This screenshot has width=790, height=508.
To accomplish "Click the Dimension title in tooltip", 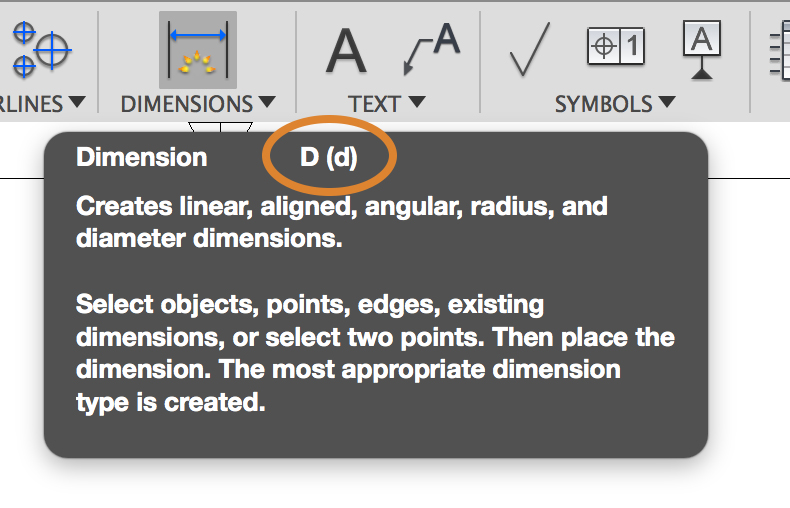I will 141,157.
